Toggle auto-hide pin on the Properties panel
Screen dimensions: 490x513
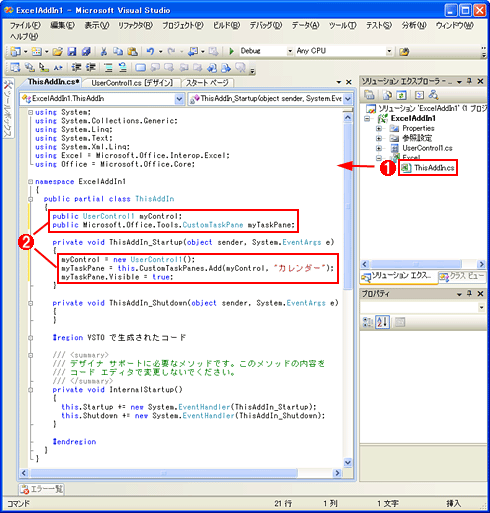click(469, 293)
